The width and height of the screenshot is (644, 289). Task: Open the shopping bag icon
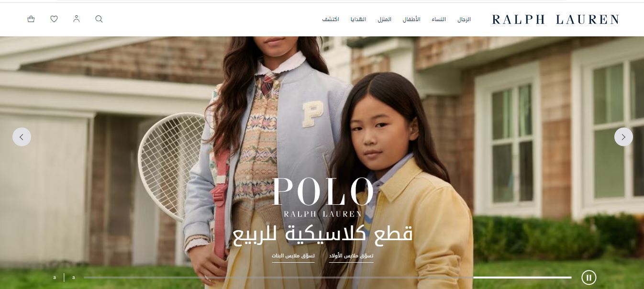(x=31, y=19)
